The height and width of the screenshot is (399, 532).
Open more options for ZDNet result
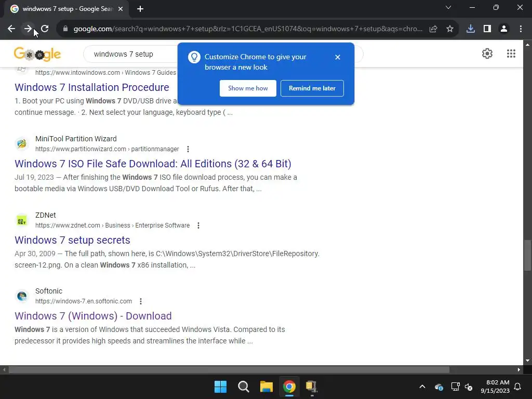pyautogui.click(x=198, y=225)
